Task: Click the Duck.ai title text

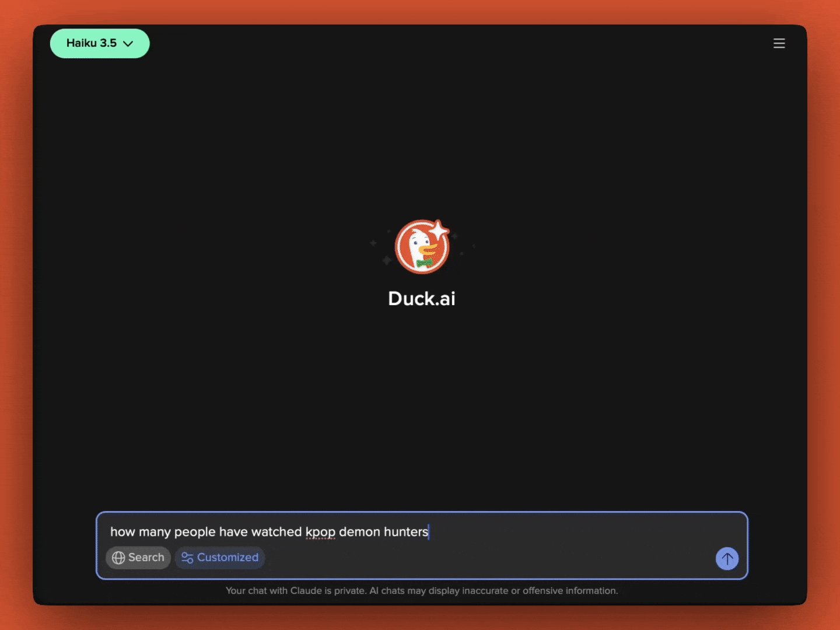Action: [422, 298]
